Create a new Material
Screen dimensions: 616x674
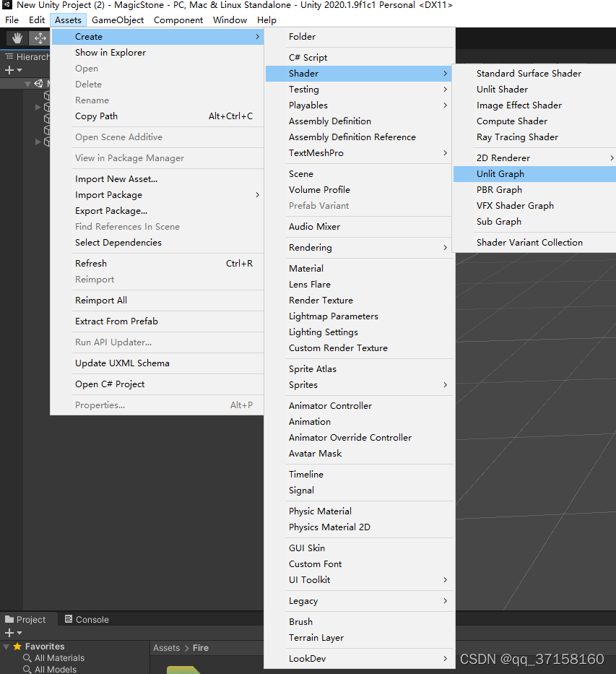[359, 269]
